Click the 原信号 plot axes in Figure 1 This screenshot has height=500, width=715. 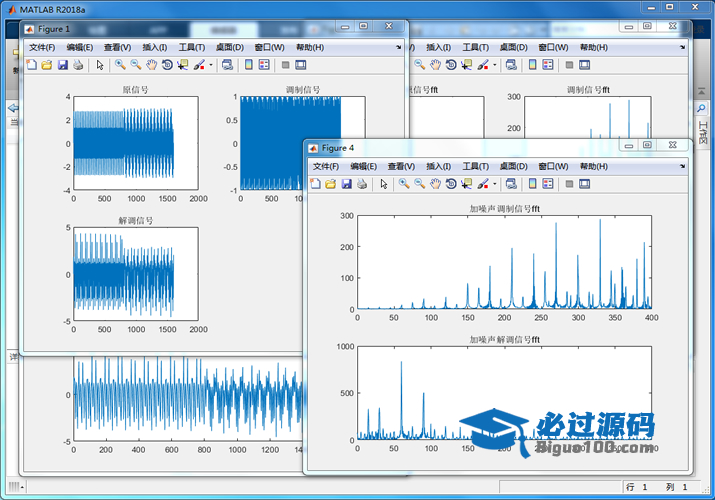point(136,143)
